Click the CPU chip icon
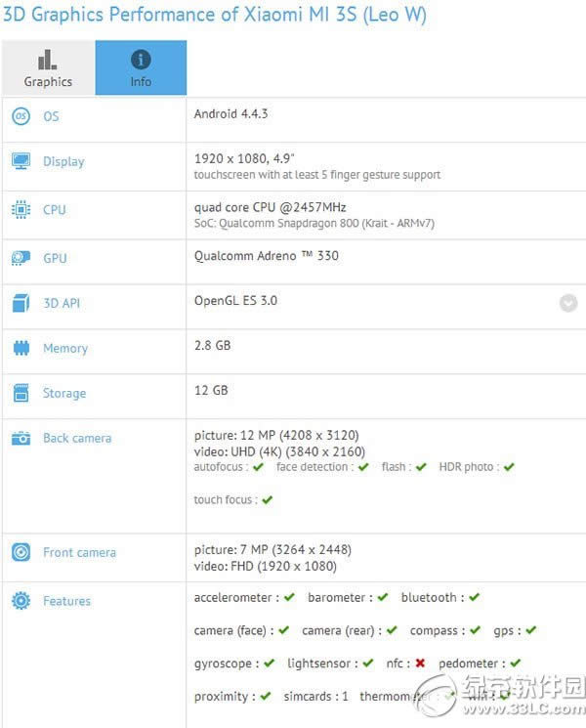 click(21, 210)
